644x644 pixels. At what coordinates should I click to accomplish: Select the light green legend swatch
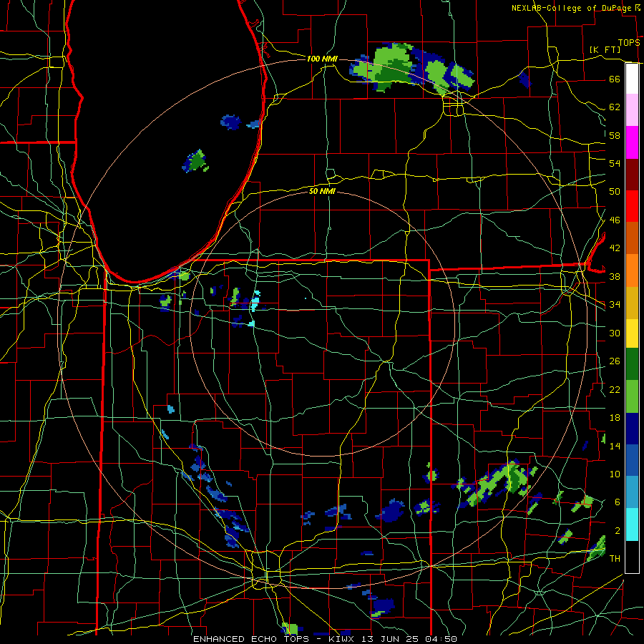[x=632, y=396]
